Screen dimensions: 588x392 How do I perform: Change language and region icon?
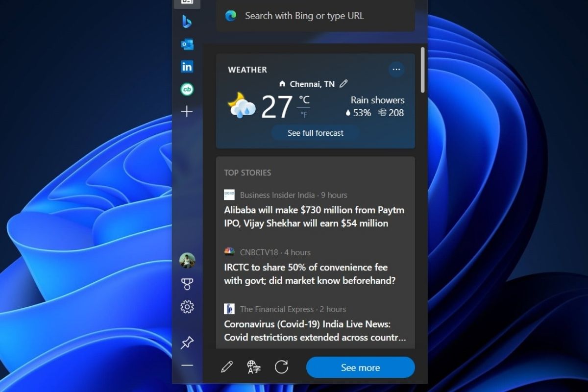(x=254, y=367)
